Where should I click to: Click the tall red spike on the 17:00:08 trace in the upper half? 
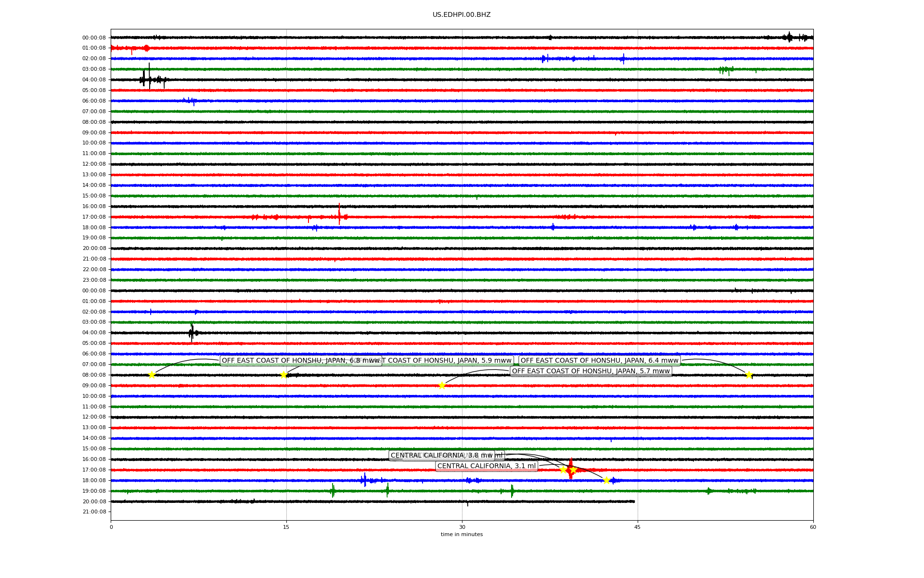tap(339, 213)
